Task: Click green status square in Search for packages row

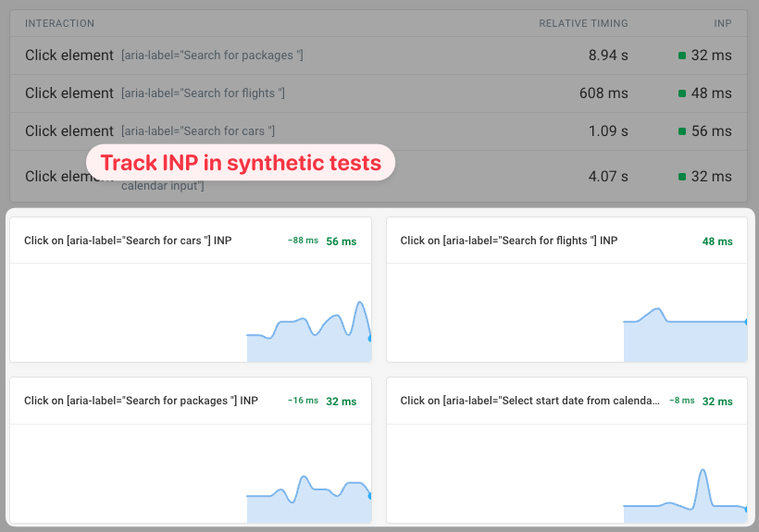Action: tap(682, 56)
